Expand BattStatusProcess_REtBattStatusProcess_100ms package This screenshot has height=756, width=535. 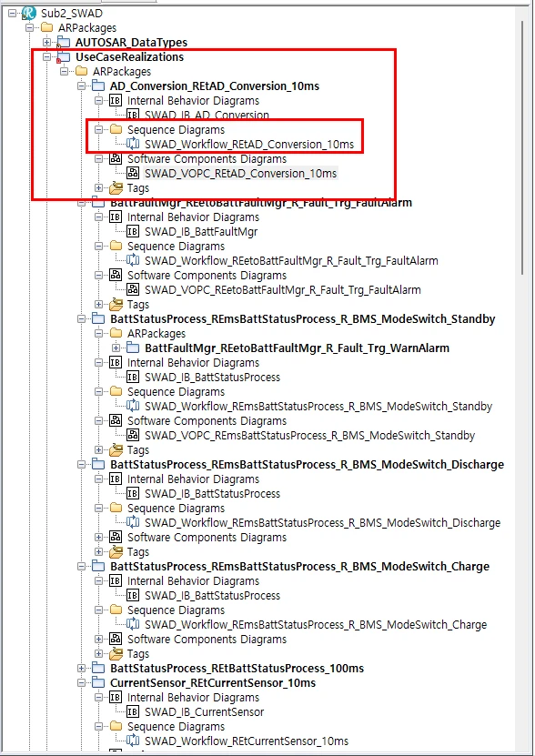(82, 669)
